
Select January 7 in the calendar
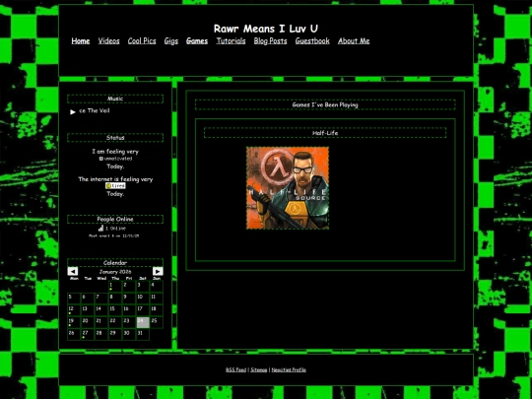(x=101, y=299)
